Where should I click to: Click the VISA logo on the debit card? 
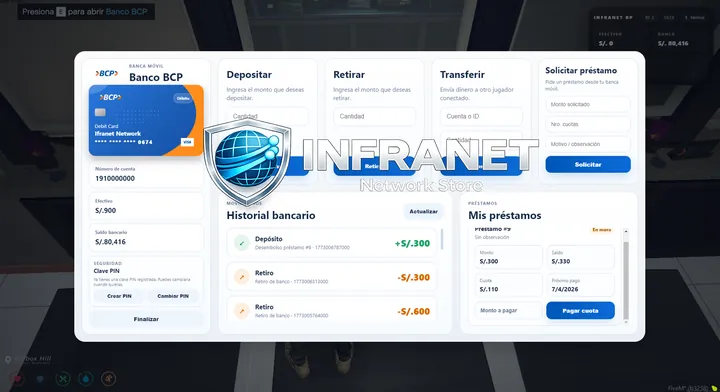(187, 142)
